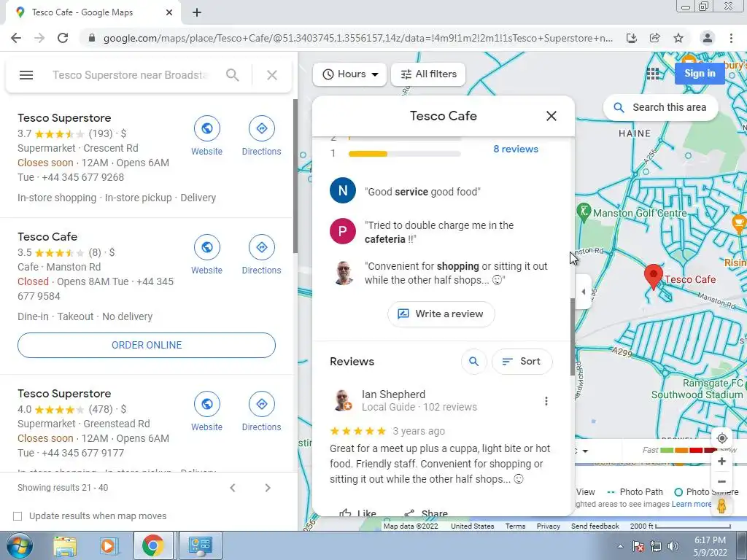Click the ORDER ONLINE button

[x=147, y=345]
